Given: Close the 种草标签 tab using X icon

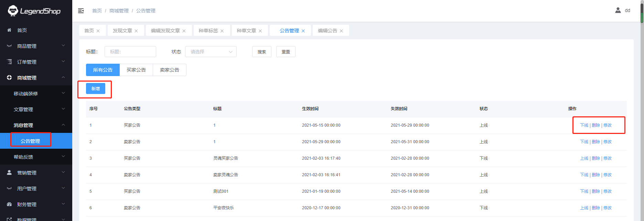Looking at the screenshot, I should (x=222, y=31).
